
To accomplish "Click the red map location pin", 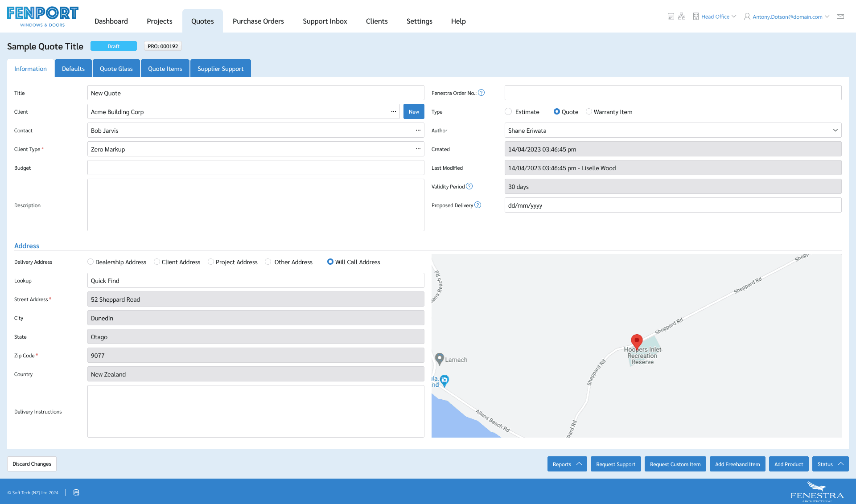I will point(637,341).
